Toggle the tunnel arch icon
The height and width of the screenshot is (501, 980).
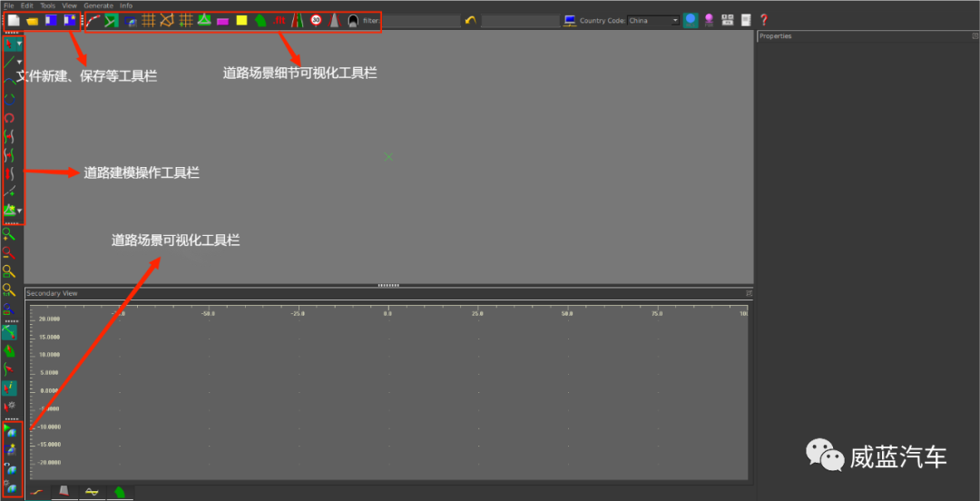point(353,21)
